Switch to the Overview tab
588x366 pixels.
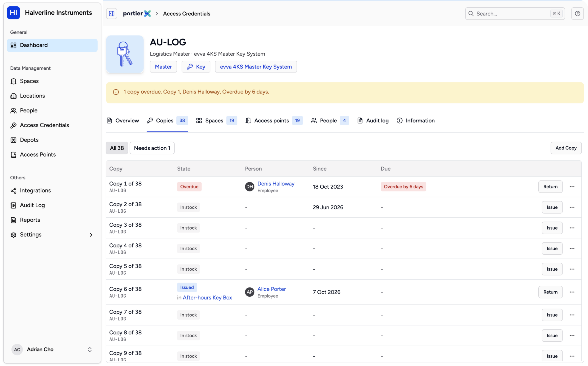(x=123, y=121)
